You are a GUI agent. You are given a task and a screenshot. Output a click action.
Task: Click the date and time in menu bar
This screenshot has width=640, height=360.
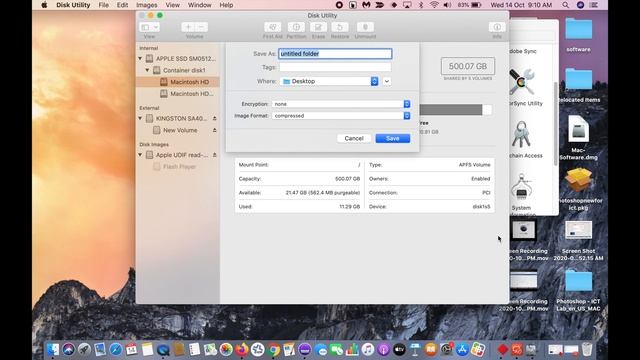click(521, 5)
